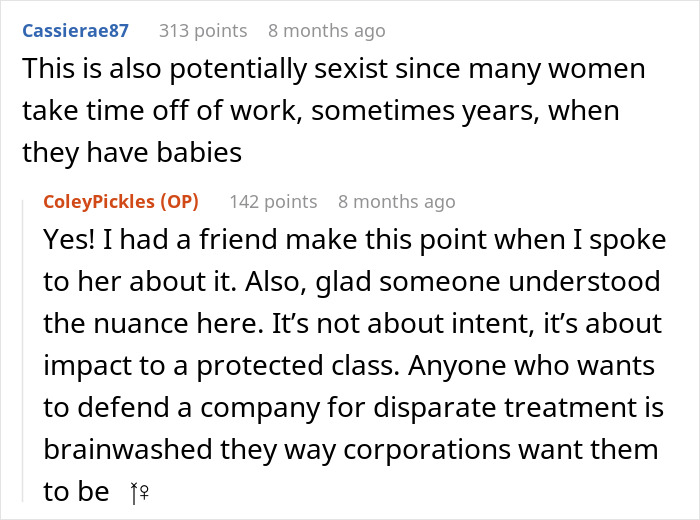Click the 313 points score

pos(203,31)
